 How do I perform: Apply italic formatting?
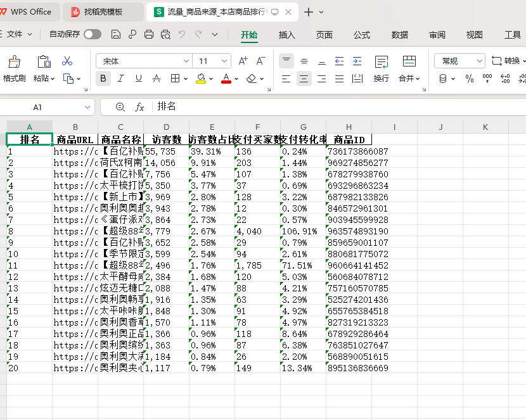[120, 79]
